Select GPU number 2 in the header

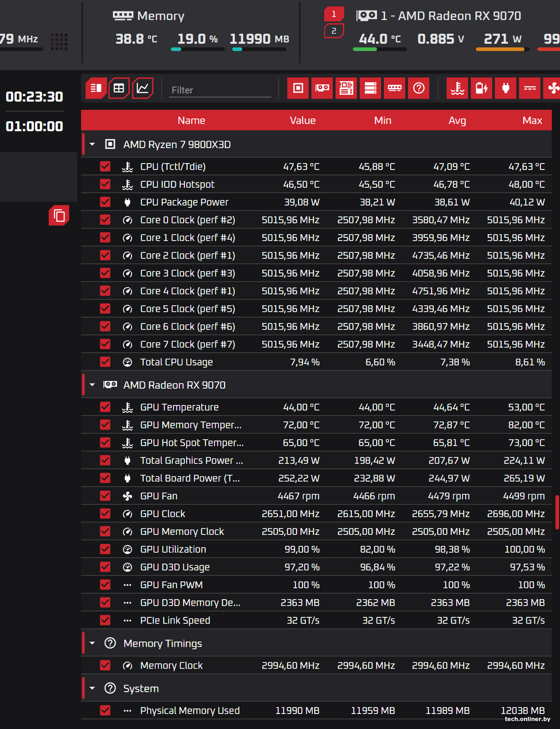pos(334,31)
